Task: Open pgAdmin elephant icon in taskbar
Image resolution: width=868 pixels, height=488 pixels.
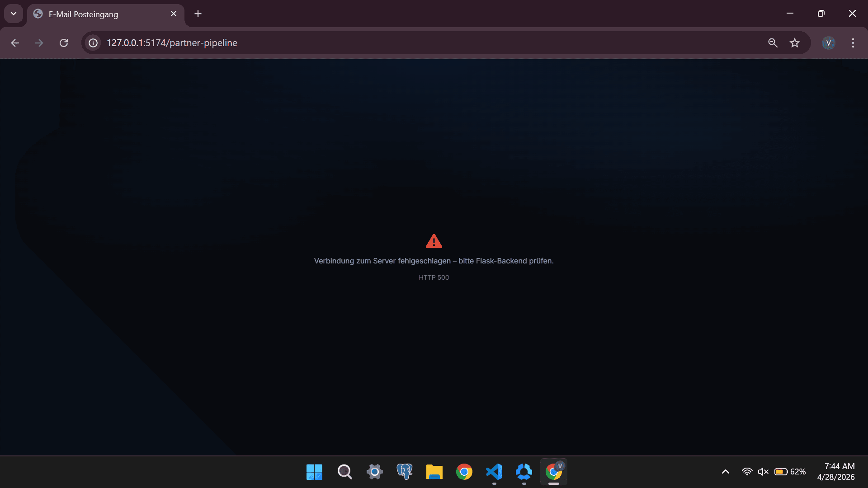Action: tap(404, 472)
